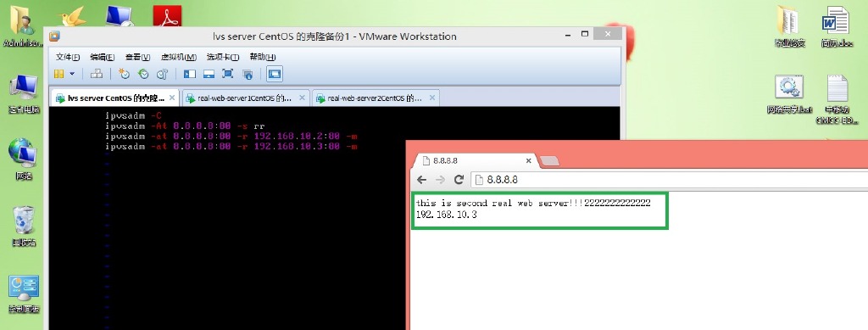Open the 文件(F) menu
The width and height of the screenshot is (868, 330).
tap(68, 57)
